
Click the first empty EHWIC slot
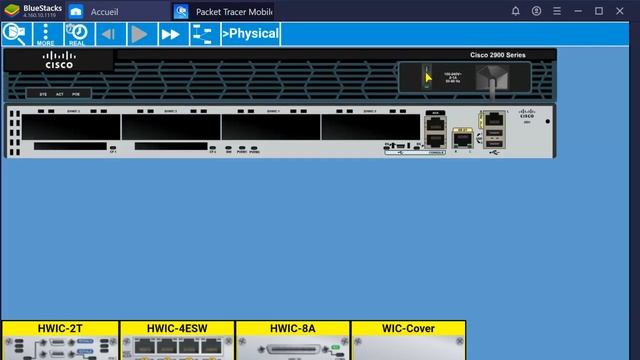click(71, 127)
